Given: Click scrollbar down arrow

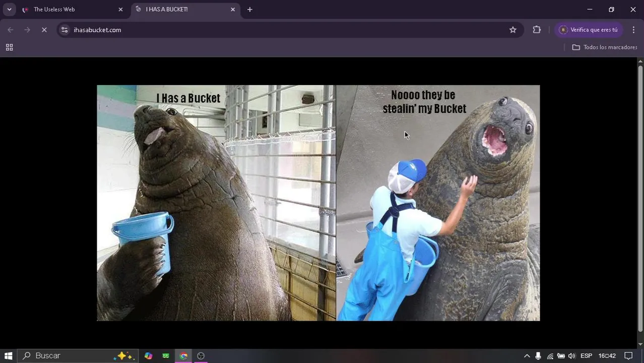Looking at the screenshot, I should tap(640, 344).
